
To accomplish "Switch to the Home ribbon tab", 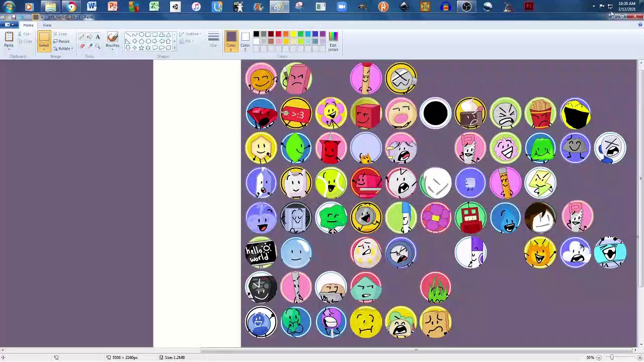I will coord(28,25).
